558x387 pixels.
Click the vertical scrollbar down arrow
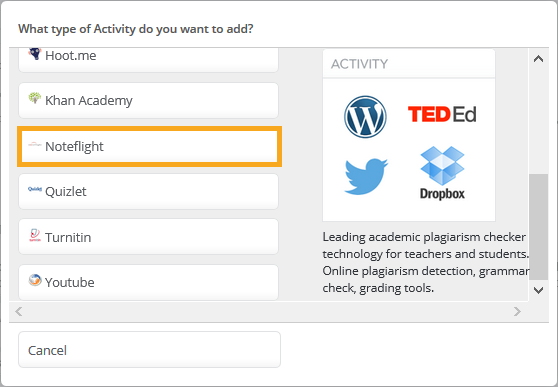point(538,290)
